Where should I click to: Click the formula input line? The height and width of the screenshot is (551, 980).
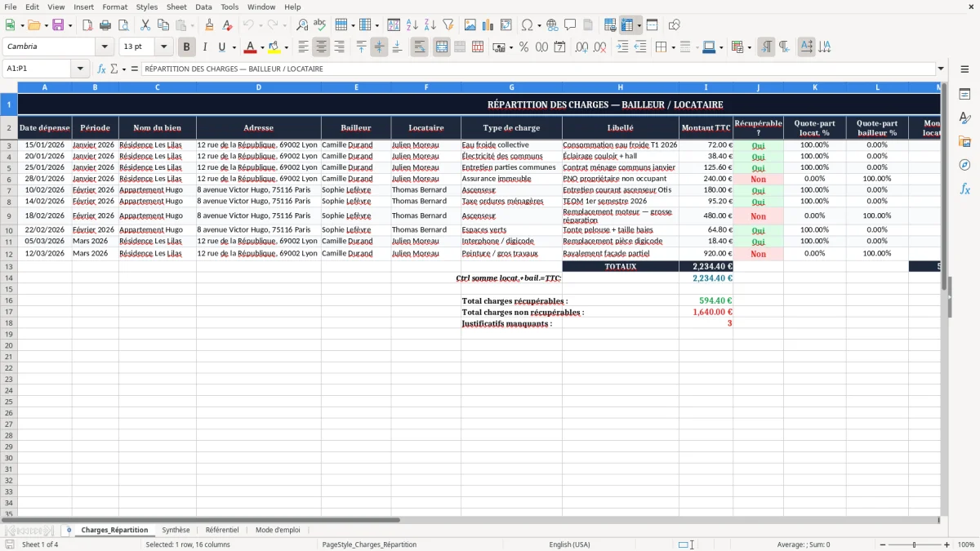[539, 69]
